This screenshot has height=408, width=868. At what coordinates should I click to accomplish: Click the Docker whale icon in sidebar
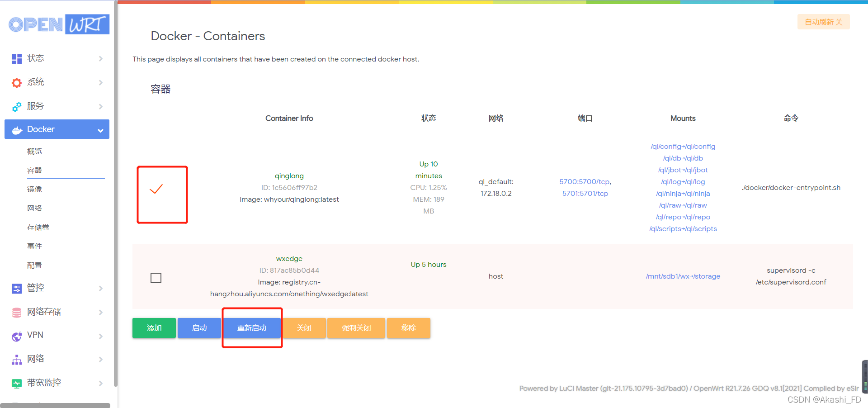pyautogui.click(x=17, y=129)
